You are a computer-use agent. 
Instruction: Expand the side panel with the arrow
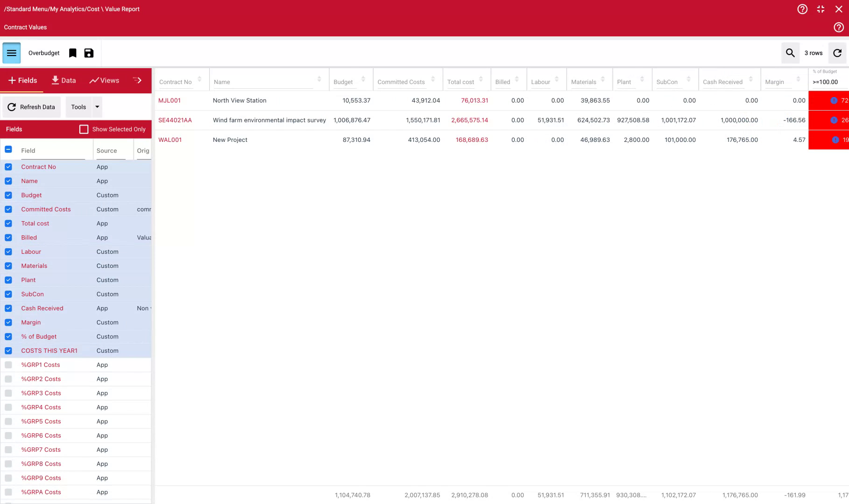pyautogui.click(x=138, y=80)
